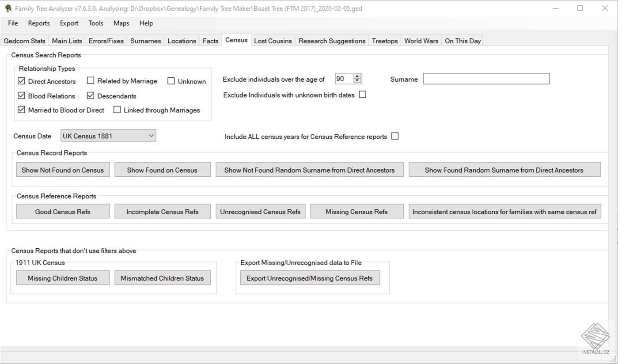Click the Missing Census Refs button

coord(356,212)
